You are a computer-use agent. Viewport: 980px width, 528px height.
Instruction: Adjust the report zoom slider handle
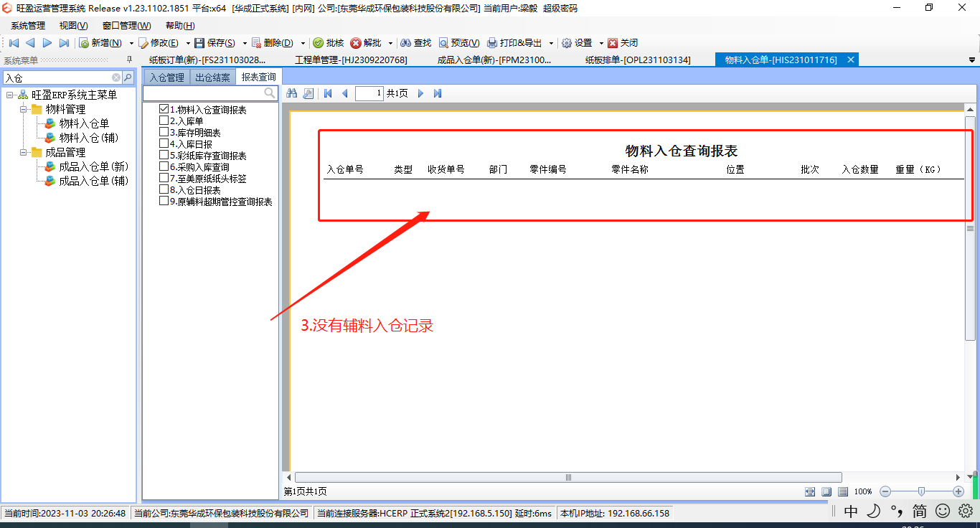pyautogui.click(x=921, y=491)
